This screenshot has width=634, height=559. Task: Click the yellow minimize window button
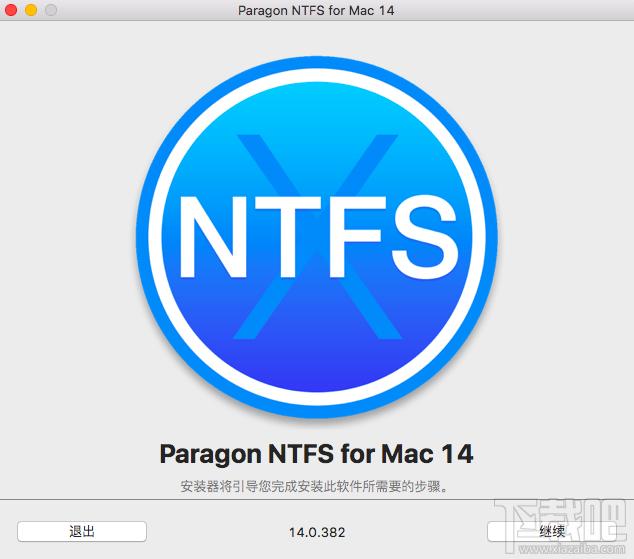pyautogui.click(x=31, y=10)
